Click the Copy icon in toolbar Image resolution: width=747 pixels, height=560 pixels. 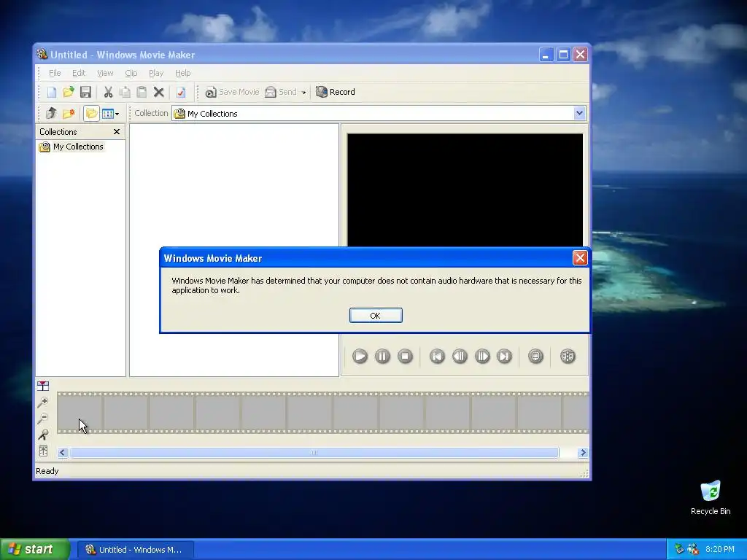(125, 92)
